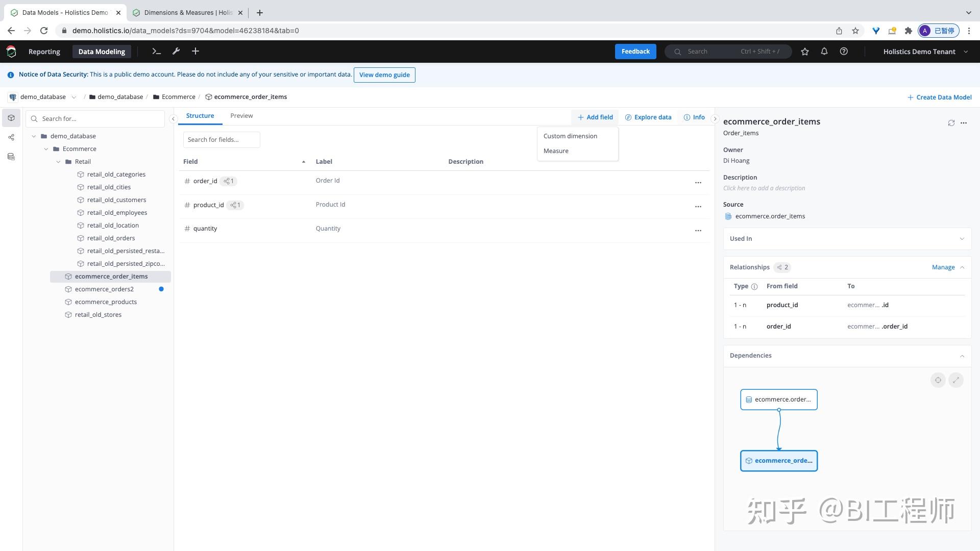The image size is (980, 551).
Task: Open the relationships icon in left sidebar
Action: (x=11, y=137)
